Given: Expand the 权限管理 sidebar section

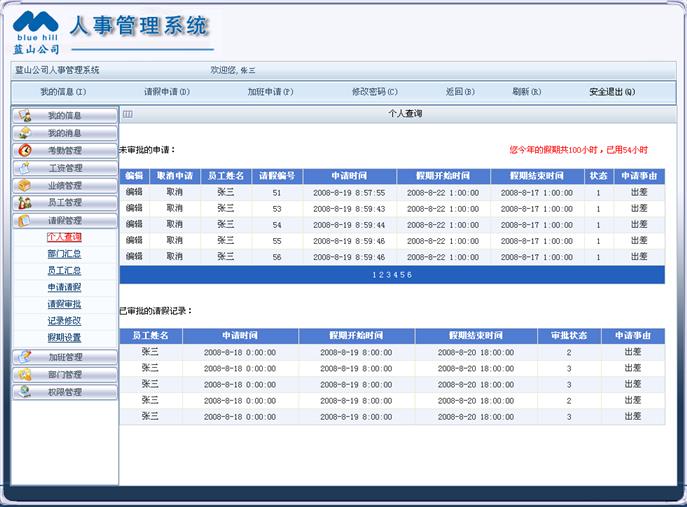Looking at the screenshot, I should click(x=65, y=392).
